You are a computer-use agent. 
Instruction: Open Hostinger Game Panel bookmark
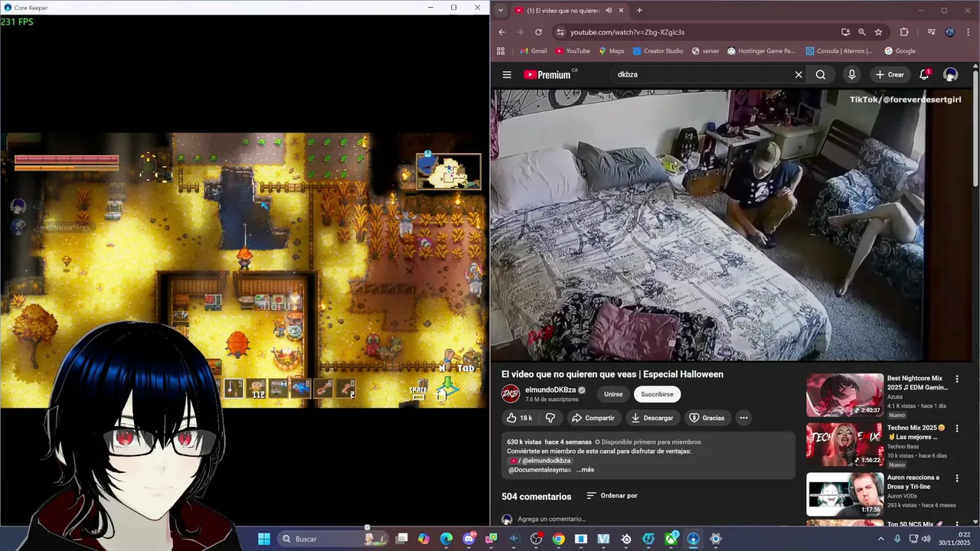click(x=761, y=51)
